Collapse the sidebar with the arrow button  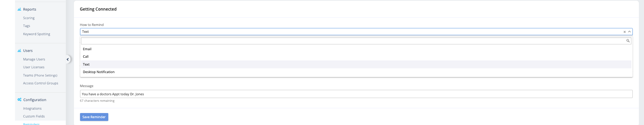point(68,59)
